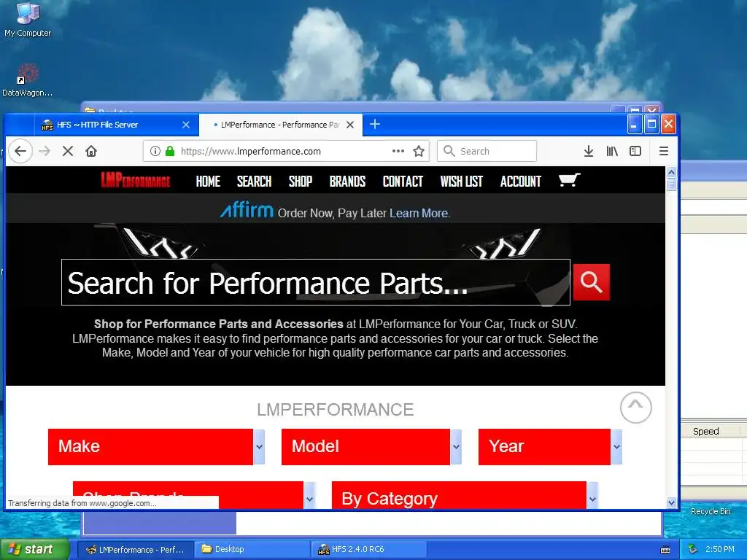Viewport: 747px width, 560px height.
Task: Click the LMPerformance logo
Action: pos(135,181)
